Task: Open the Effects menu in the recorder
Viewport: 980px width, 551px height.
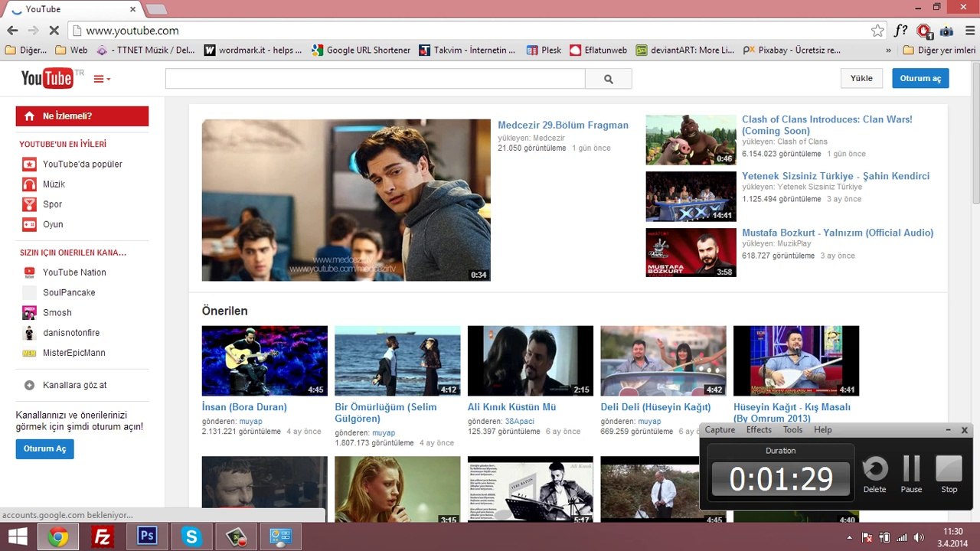Action: point(759,430)
